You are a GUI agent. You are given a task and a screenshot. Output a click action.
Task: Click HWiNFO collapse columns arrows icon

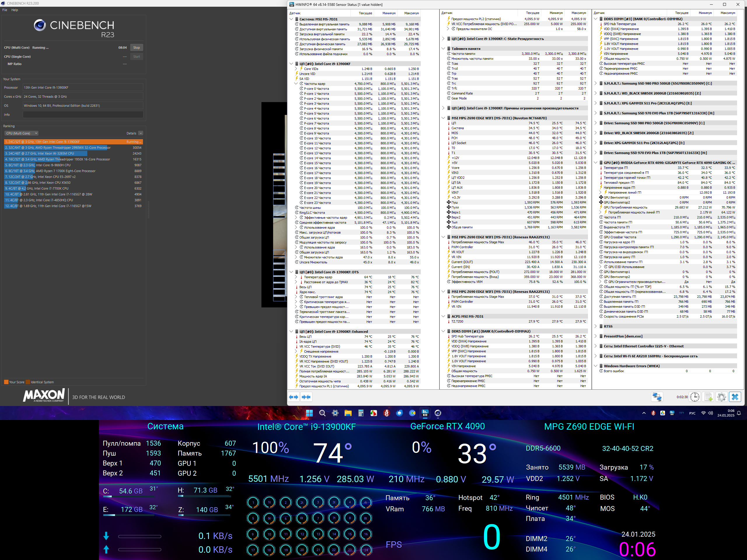click(x=306, y=397)
